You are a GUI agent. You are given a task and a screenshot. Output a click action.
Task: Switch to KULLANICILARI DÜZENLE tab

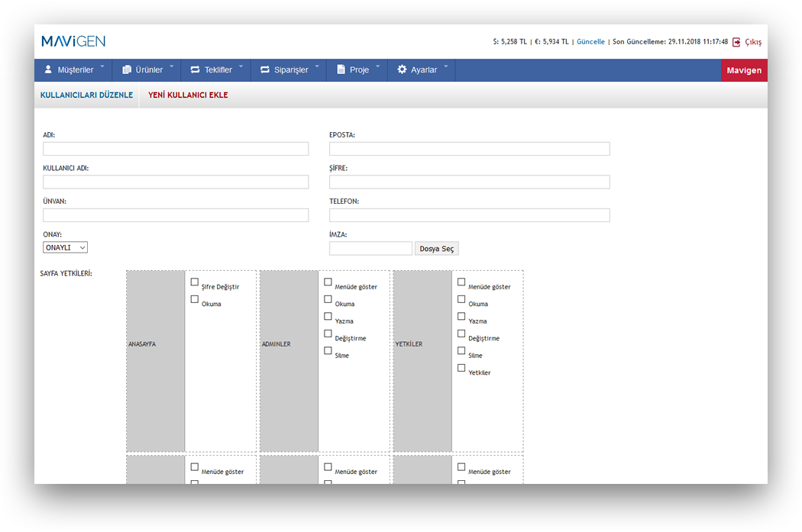coord(86,95)
